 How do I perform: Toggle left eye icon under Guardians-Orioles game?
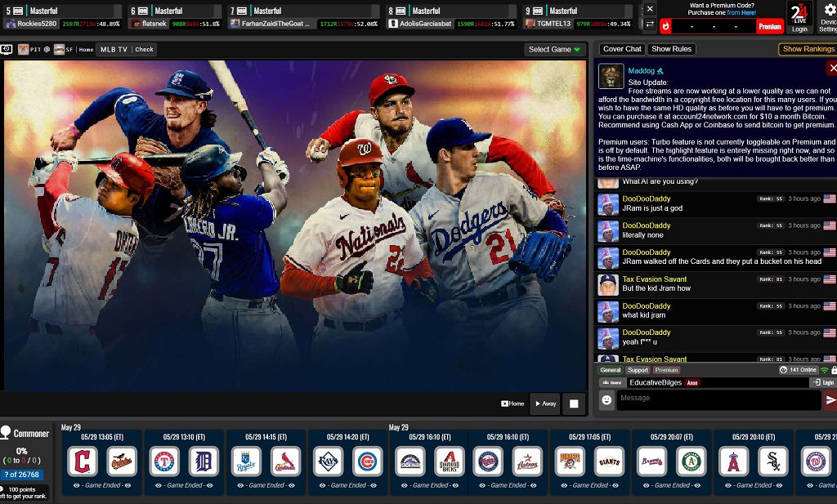pos(76,486)
